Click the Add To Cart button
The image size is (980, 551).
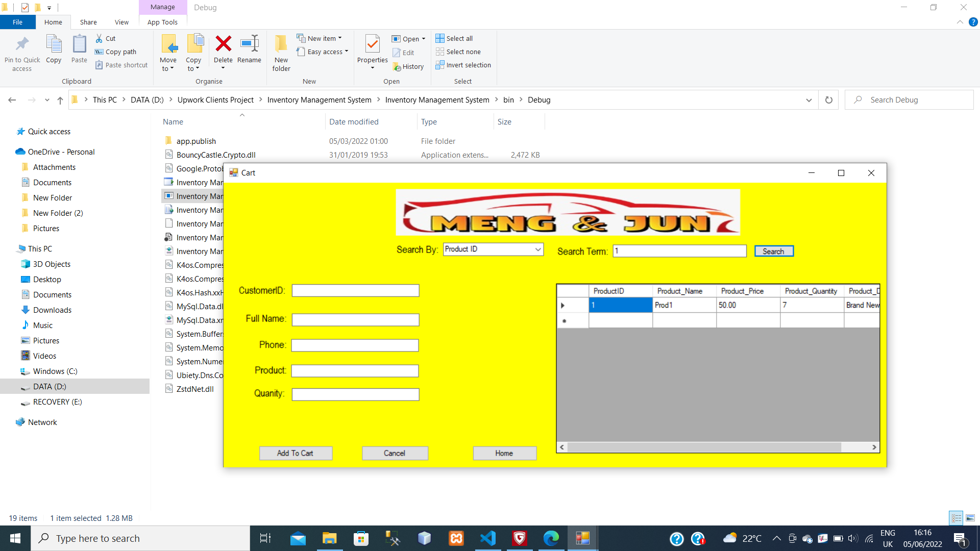(296, 453)
